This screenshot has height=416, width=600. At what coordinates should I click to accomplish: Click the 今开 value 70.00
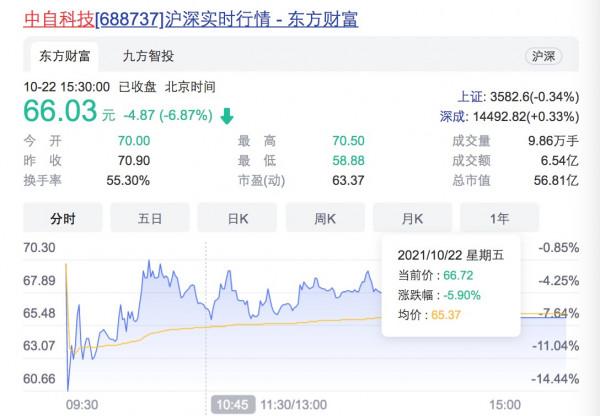pos(134,141)
